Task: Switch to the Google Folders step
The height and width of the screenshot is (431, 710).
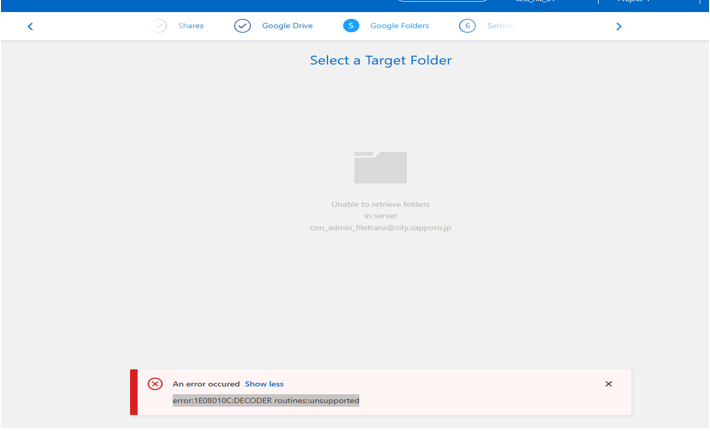Action: coord(399,26)
